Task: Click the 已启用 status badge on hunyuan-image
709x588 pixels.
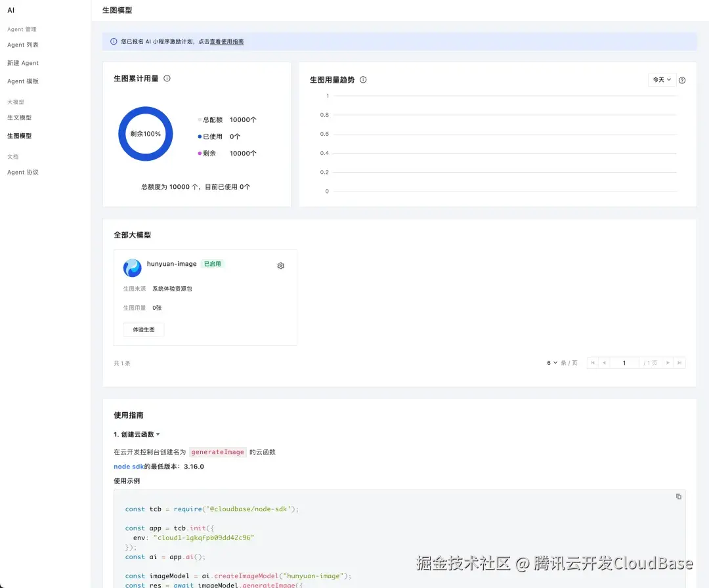Action: click(x=212, y=264)
